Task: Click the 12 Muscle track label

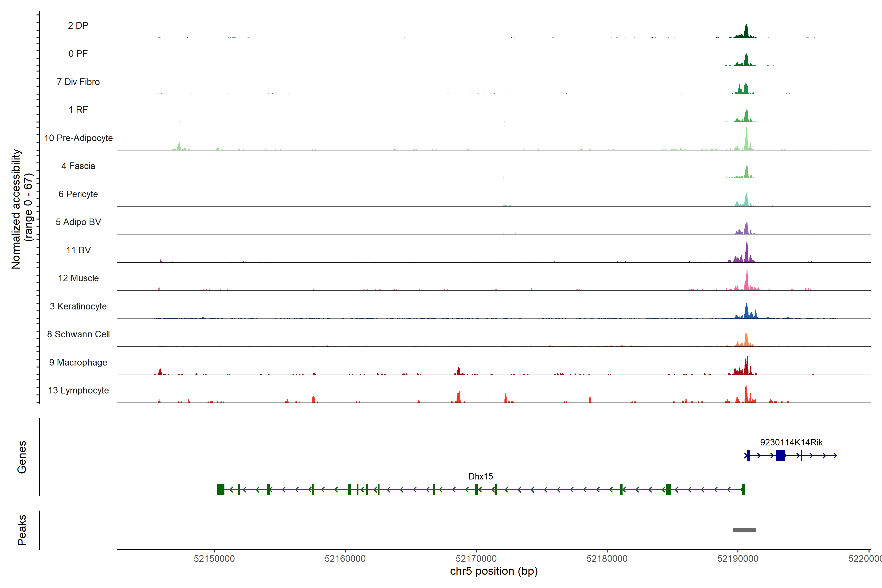Action: click(78, 278)
